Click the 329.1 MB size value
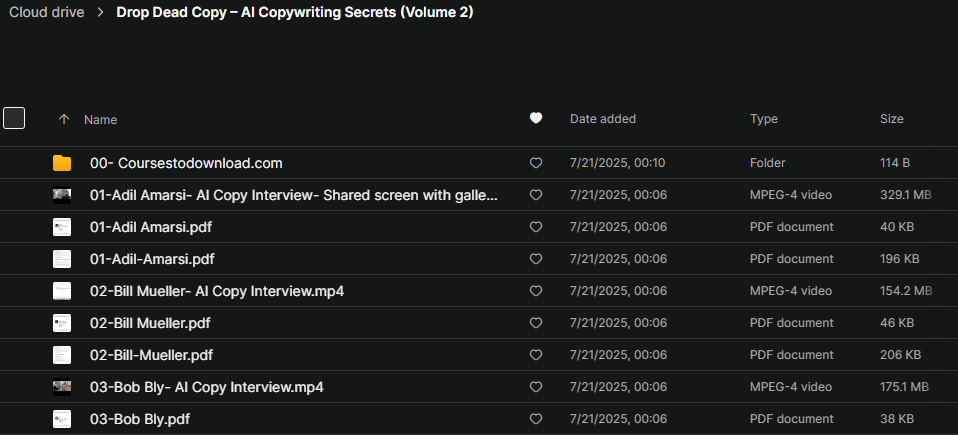The image size is (958, 435). point(905,195)
